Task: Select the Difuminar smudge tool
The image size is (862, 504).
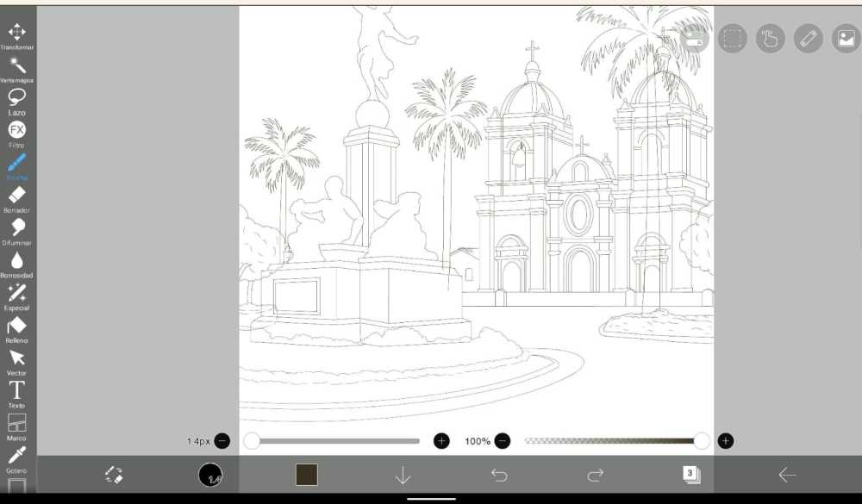Action: click(17, 232)
